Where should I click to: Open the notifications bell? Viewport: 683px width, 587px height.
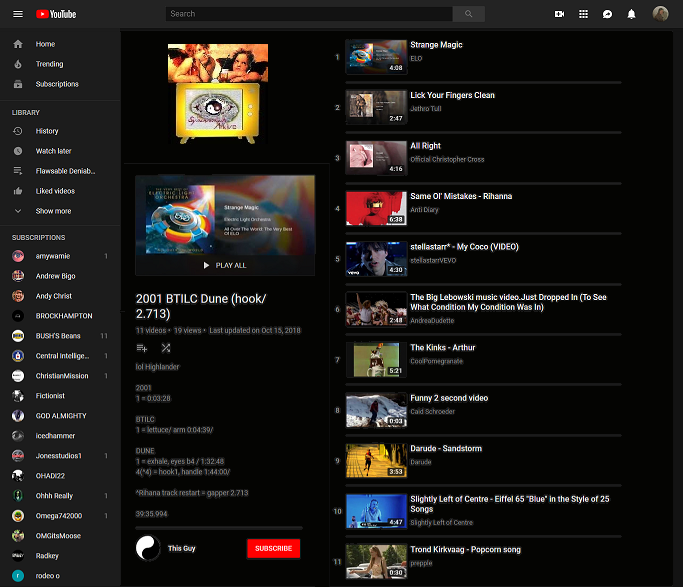click(631, 14)
